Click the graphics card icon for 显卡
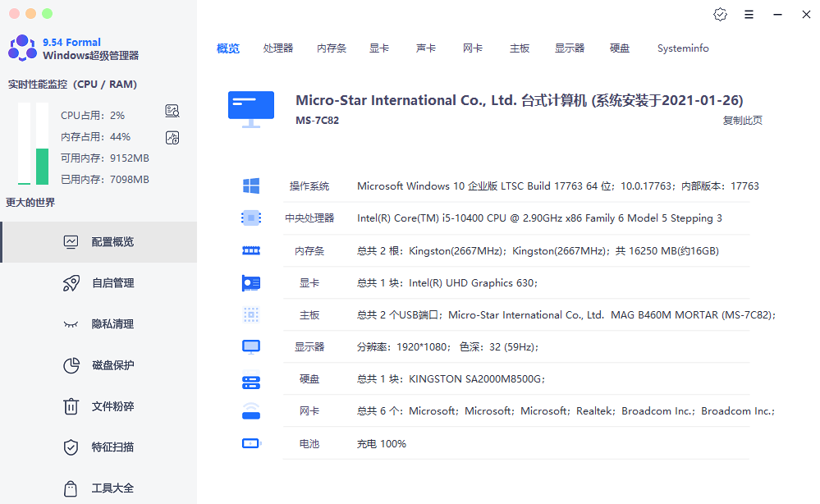 [251, 283]
